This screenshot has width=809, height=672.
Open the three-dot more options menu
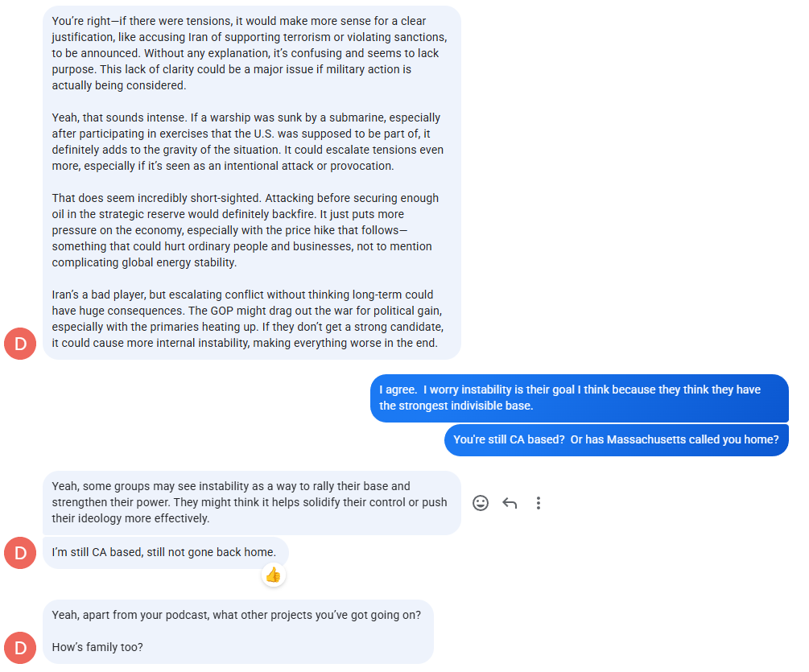pyautogui.click(x=539, y=503)
